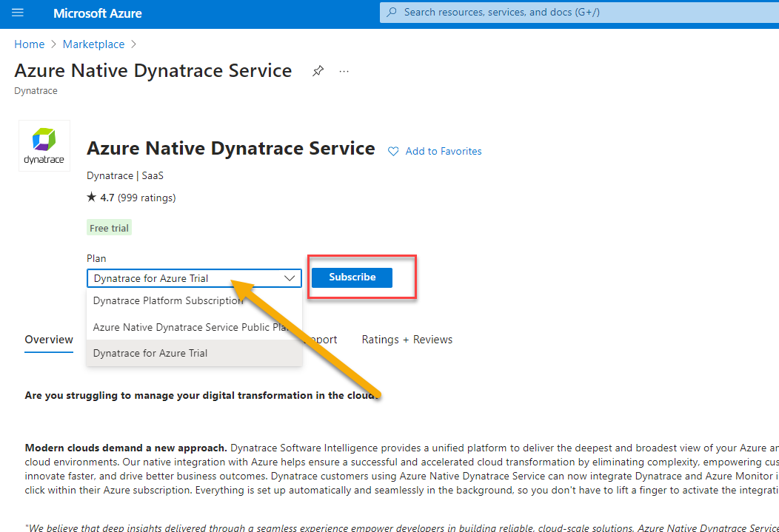Open the Azure portal hamburger menu
Image resolution: width=779 pixels, height=532 pixels.
(19, 13)
